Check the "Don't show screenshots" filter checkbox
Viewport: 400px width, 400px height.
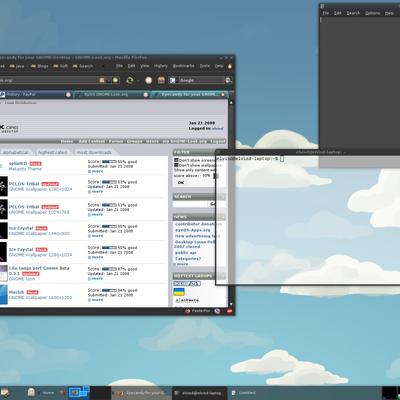tap(176, 160)
